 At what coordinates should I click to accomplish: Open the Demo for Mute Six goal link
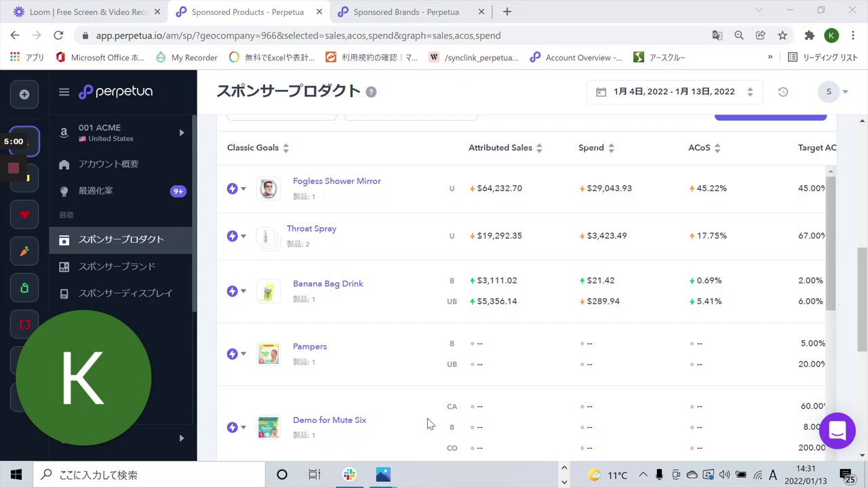(330, 420)
